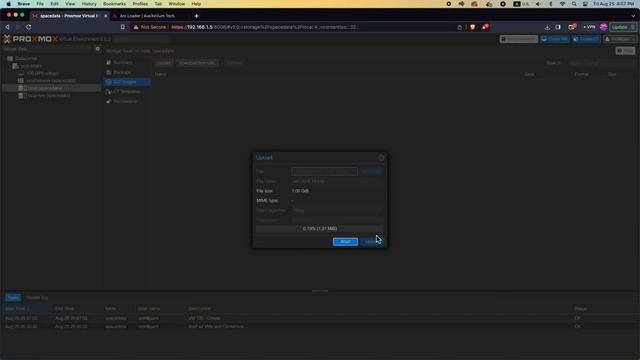Click the Create VM button
This screenshot has width=640, height=360.
point(555,39)
